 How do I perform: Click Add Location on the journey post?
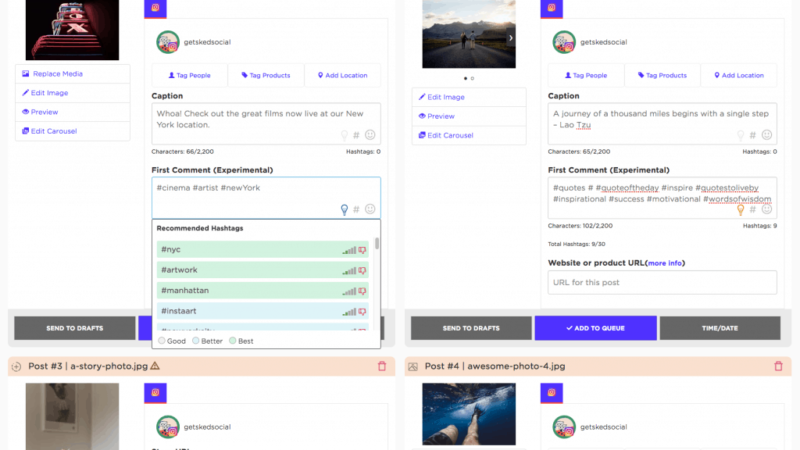pyautogui.click(x=739, y=75)
